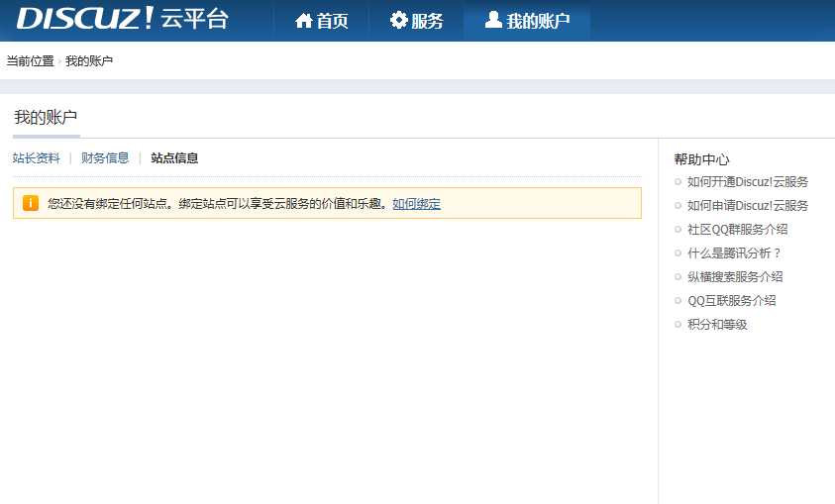This screenshot has height=504, width=835.
Task: Switch to the 财务信息 tab
Action: point(105,158)
